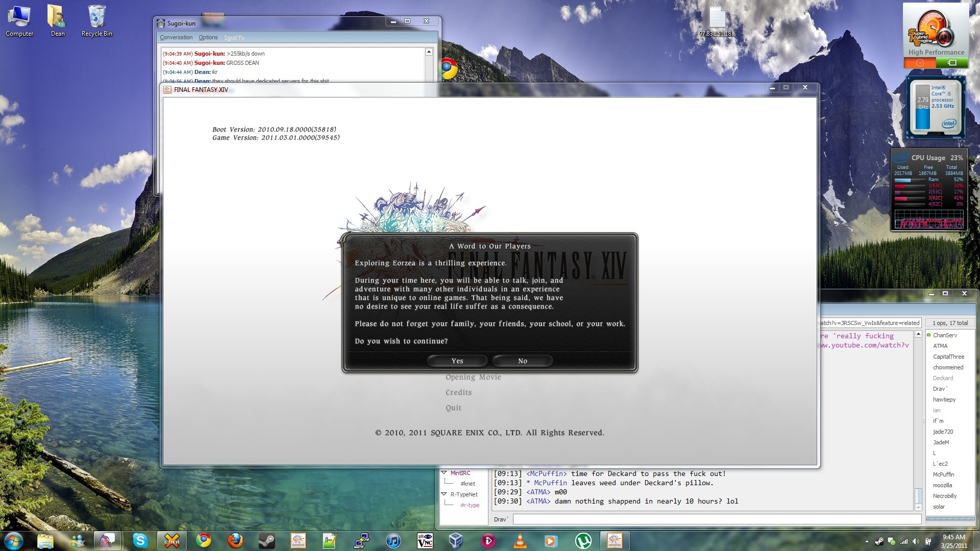This screenshot has height=551, width=980.
Task: Switch to the X-Chat taskbar button
Action: (x=171, y=540)
